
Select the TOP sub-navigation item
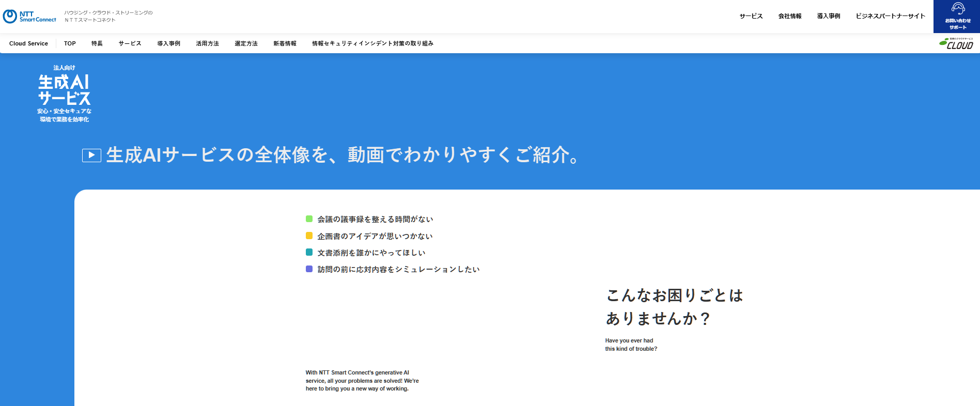click(70, 43)
